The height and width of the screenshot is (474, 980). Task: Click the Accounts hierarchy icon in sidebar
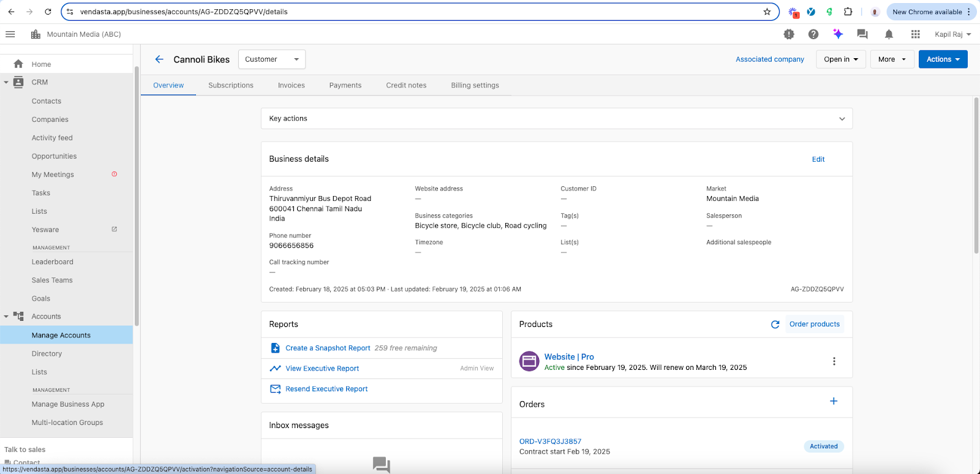[18, 317]
